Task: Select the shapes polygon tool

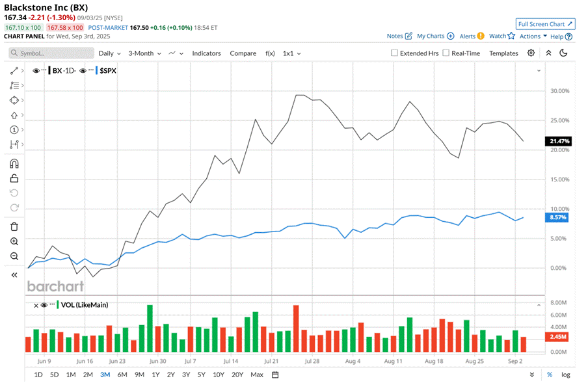Action: tap(14, 100)
